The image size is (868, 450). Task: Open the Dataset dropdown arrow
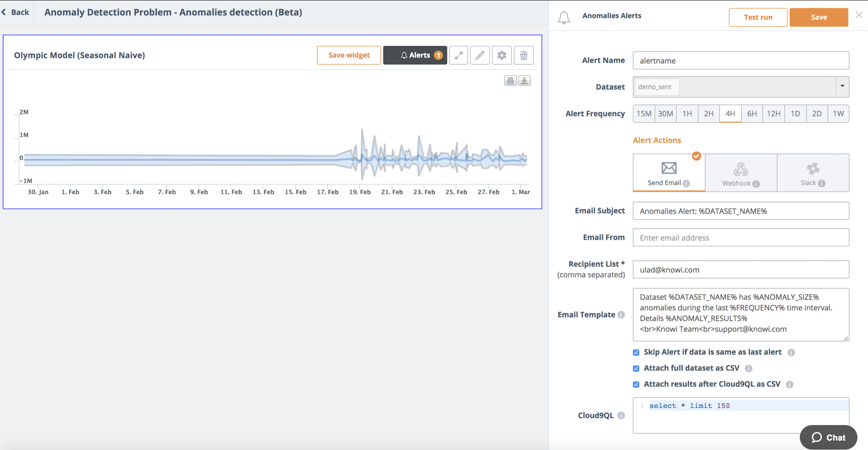[x=842, y=86]
